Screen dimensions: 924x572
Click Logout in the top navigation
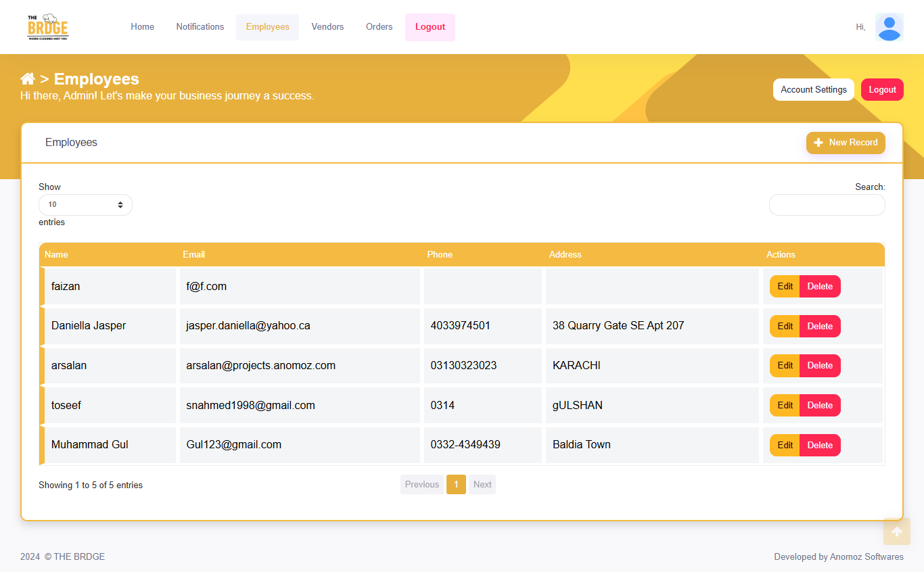pyautogui.click(x=430, y=27)
